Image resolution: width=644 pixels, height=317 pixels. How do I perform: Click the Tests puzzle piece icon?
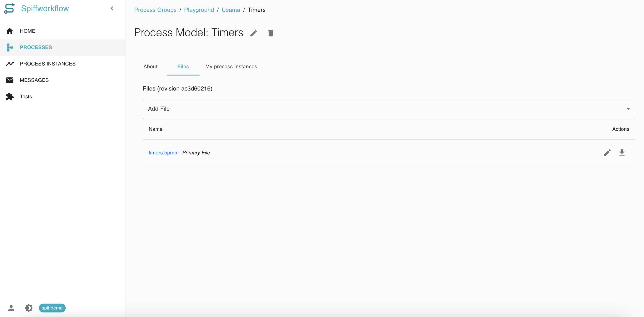pos(10,97)
